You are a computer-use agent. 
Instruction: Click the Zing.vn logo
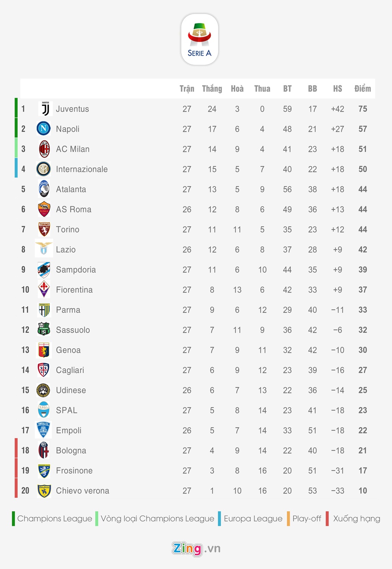click(196, 549)
